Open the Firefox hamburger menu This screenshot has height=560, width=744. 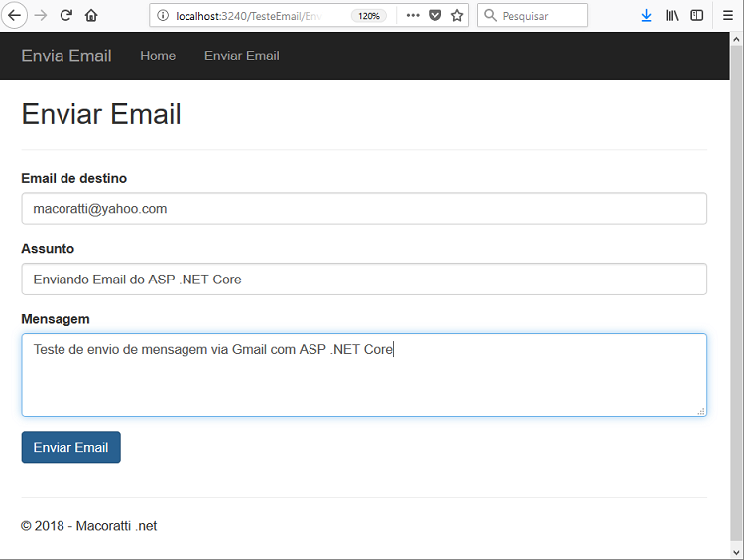[728, 16]
